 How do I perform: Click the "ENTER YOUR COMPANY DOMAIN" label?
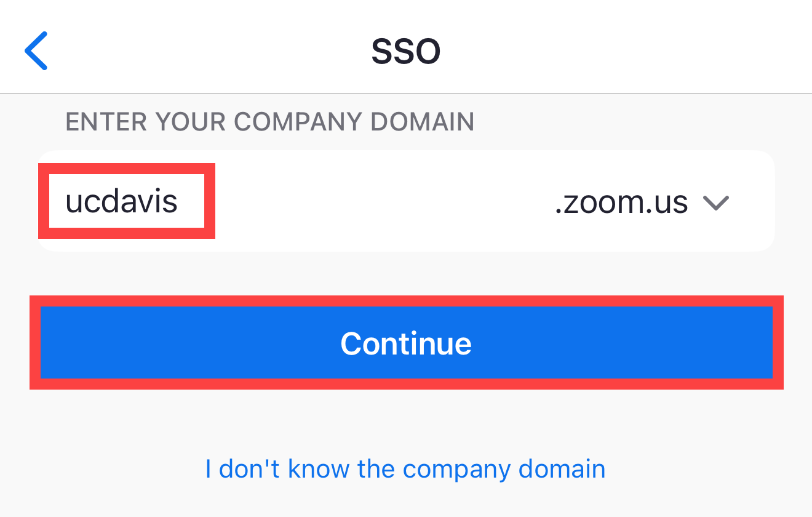269,122
